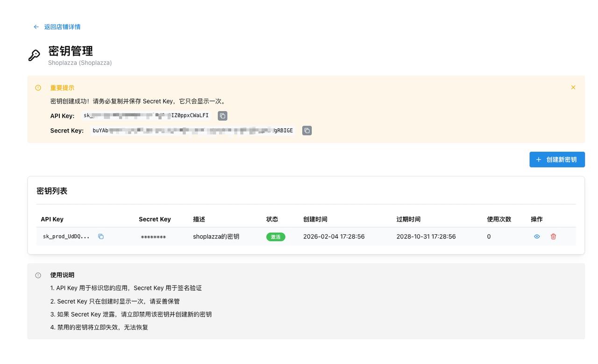Screen dimensions: 598x364
Task: Show key details with the eye icon
Action: click(537, 237)
